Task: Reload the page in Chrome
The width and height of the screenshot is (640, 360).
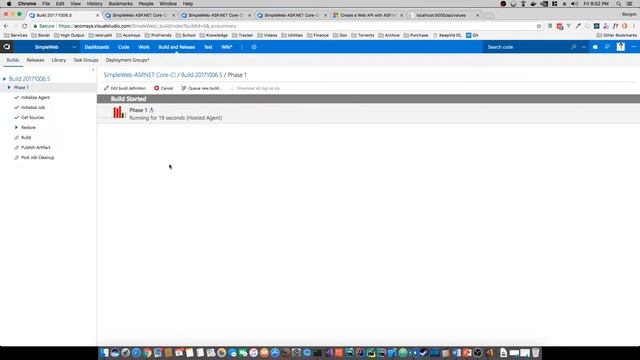Action: 24,26
